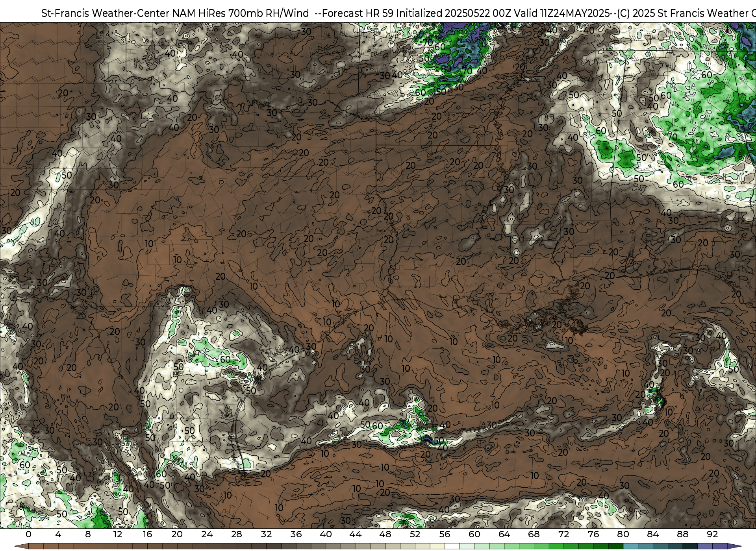Click the colorbar label "48"
The height and width of the screenshot is (551, 756).
pos(385,534)
